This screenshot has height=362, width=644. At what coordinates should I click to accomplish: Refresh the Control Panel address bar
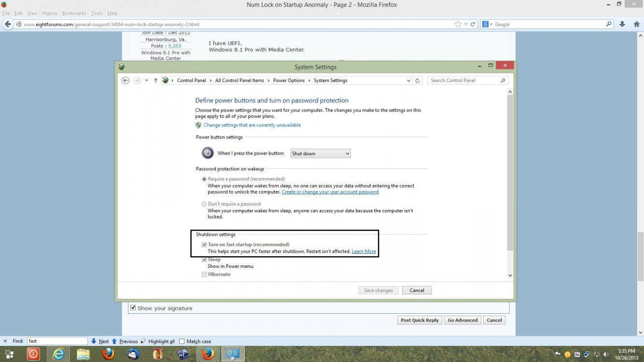coord(418,81)
